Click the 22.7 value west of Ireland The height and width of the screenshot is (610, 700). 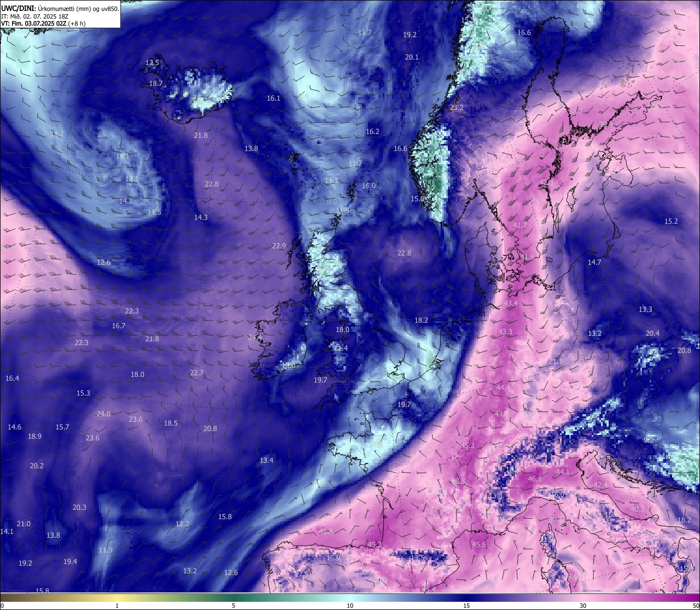point(197,373)
